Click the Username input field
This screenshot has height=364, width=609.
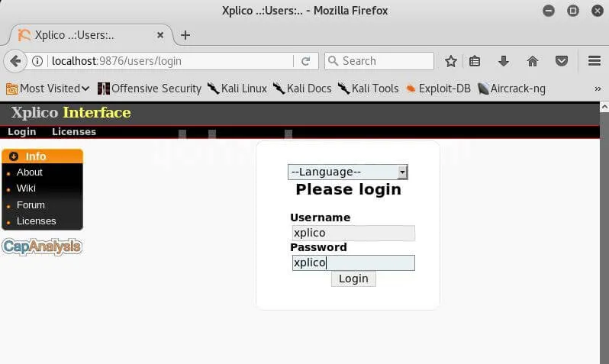point(353,233)
